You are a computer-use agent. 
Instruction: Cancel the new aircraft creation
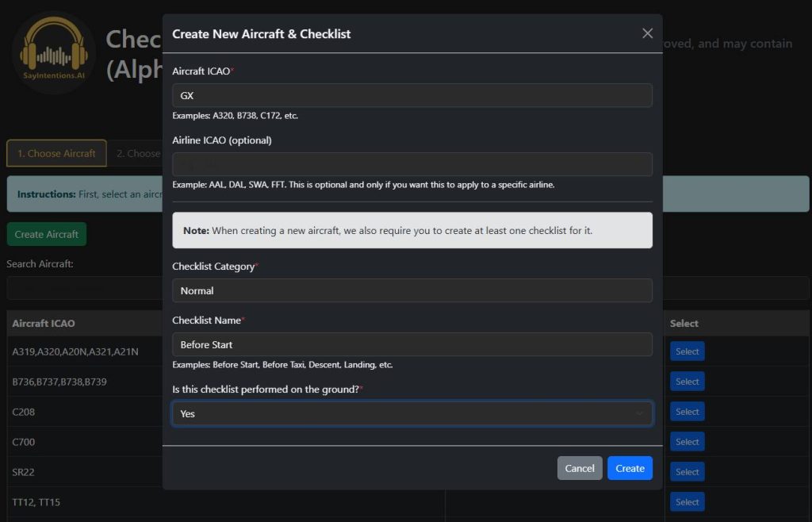point(579,468)
